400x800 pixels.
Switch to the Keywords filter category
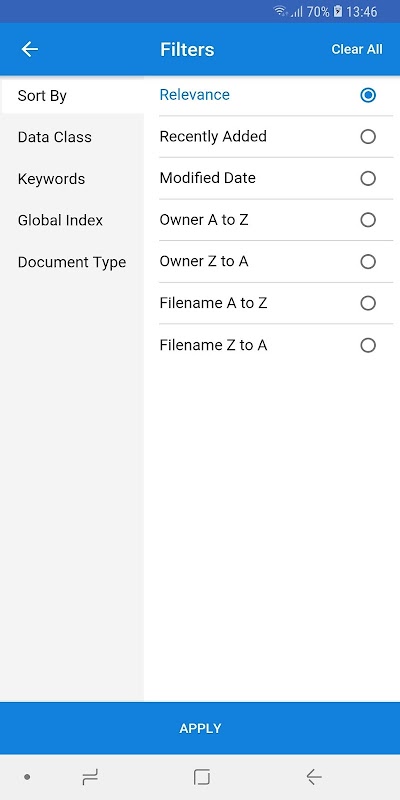pyautogui.click(x=72, y=179)
